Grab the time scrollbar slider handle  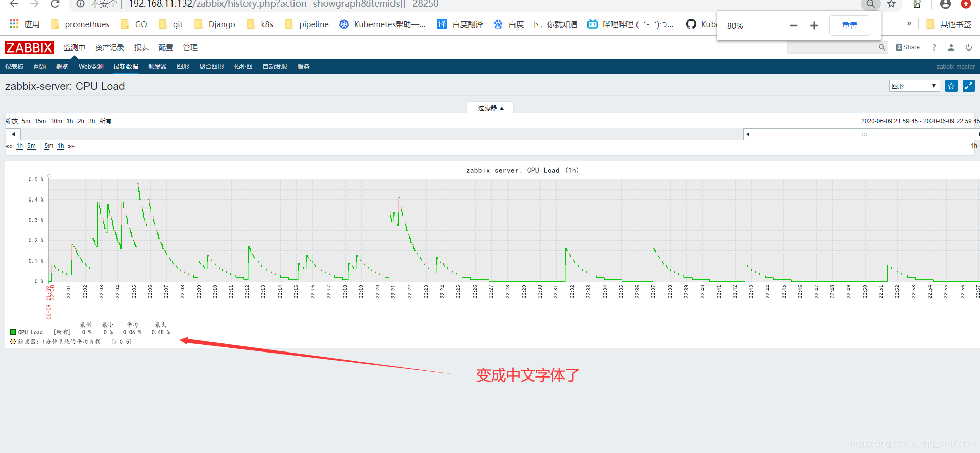pos(865,134)
